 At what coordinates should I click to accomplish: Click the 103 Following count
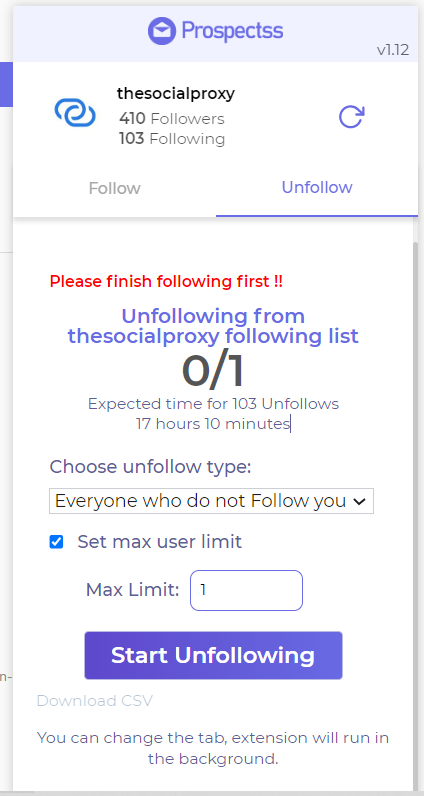coord(172,139)
